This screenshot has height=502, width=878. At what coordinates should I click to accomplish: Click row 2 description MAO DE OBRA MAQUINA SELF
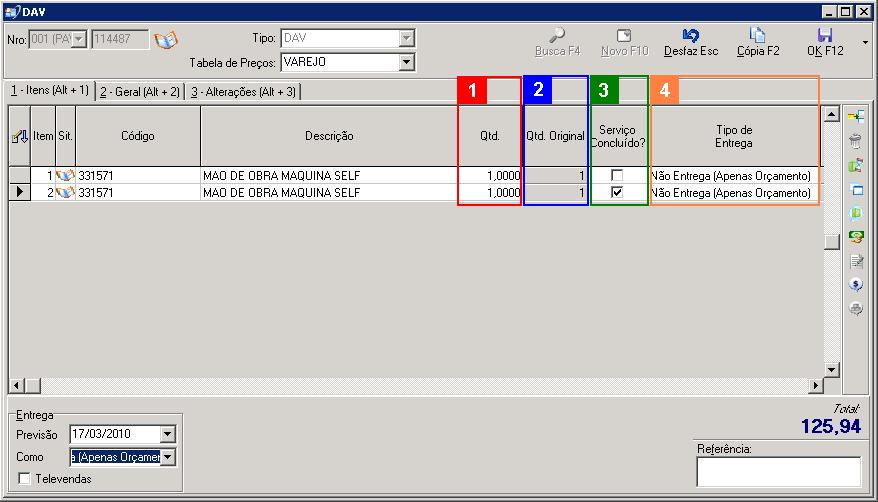click(329, 193)
